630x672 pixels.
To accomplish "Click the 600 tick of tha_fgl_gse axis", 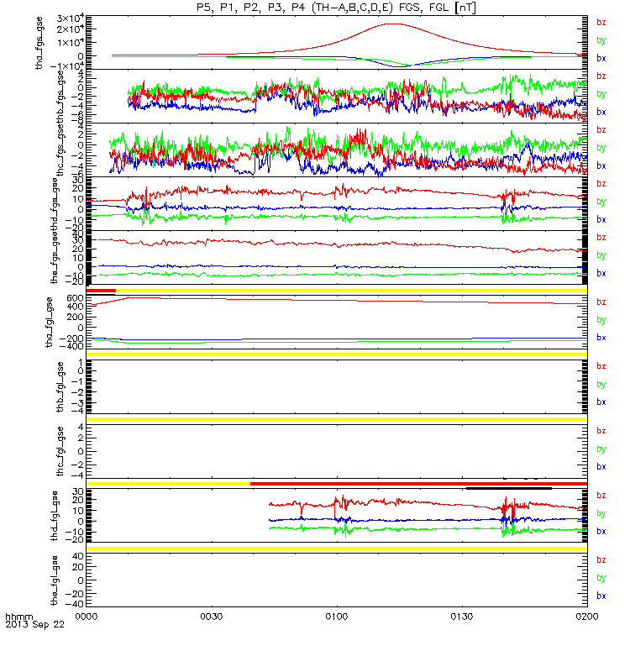I will click(75, 298).
